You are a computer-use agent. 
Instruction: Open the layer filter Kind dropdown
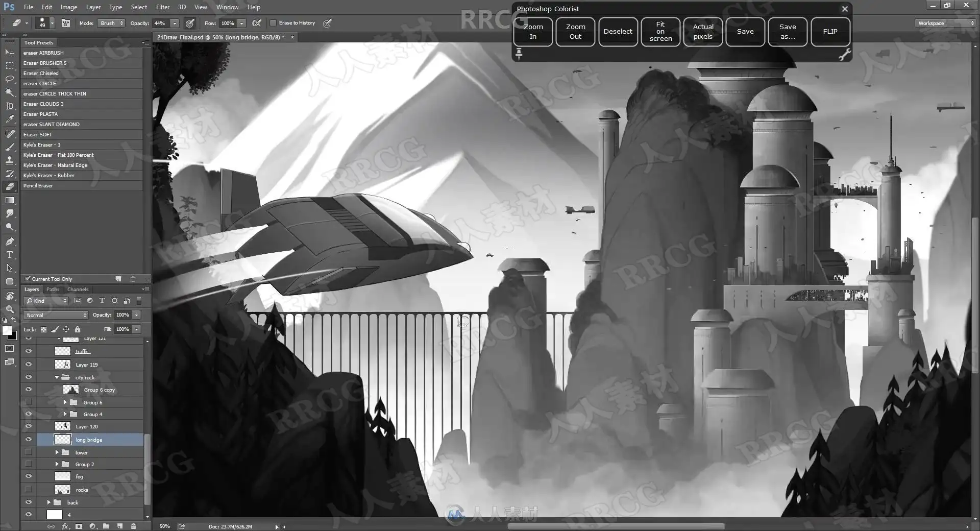click(x=46, y=301)
